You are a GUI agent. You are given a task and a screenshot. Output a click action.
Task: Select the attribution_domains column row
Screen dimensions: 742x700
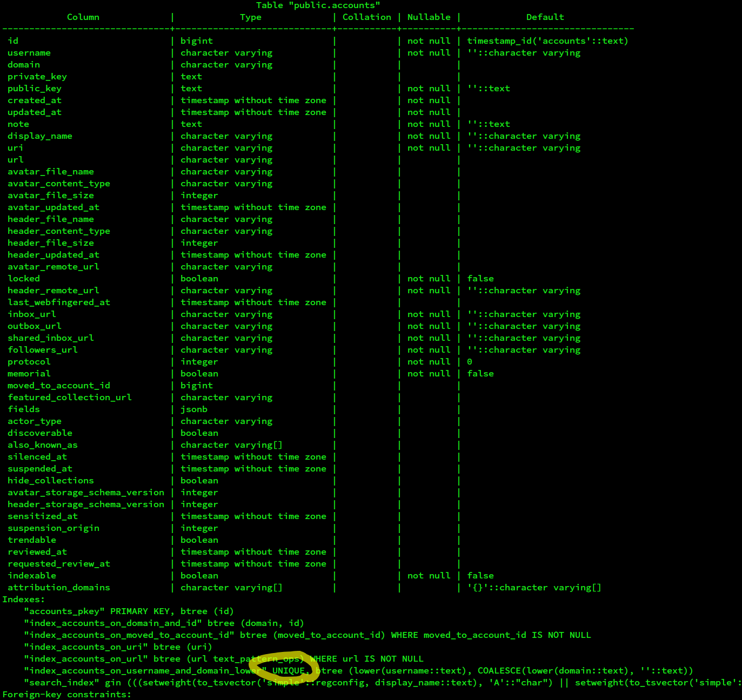click(x=58, y=587)
